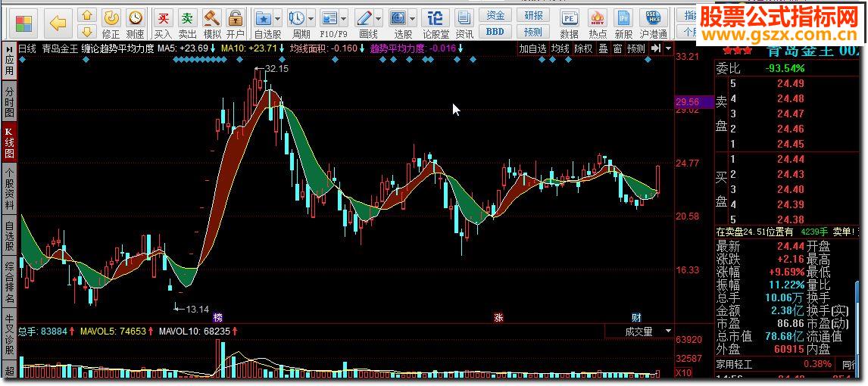Go back with the yellow left arrow
This screenshot has height=386, width=868.
point(58,23)
